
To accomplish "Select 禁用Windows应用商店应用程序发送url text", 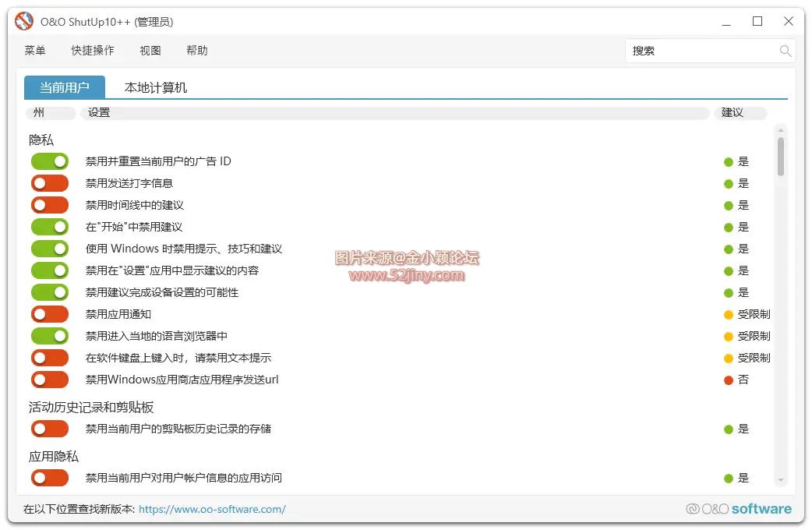I will click(x=182, y=380).
